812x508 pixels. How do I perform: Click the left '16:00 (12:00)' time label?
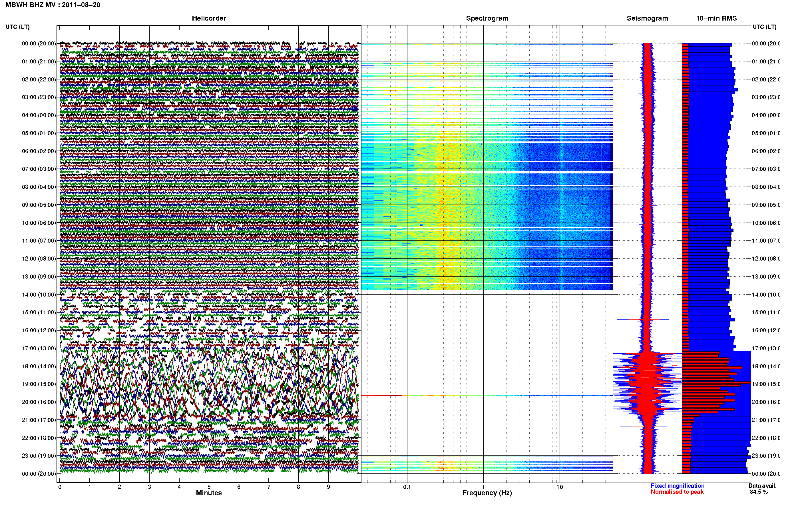(x=39, y=330)
